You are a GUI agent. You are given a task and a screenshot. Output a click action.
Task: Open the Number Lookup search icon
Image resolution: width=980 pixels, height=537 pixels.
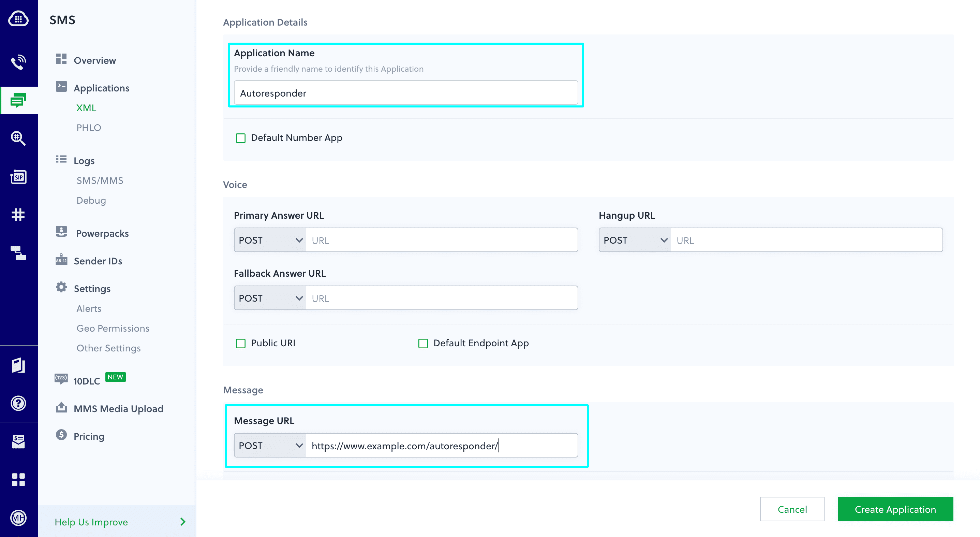[x=19, y=138]
